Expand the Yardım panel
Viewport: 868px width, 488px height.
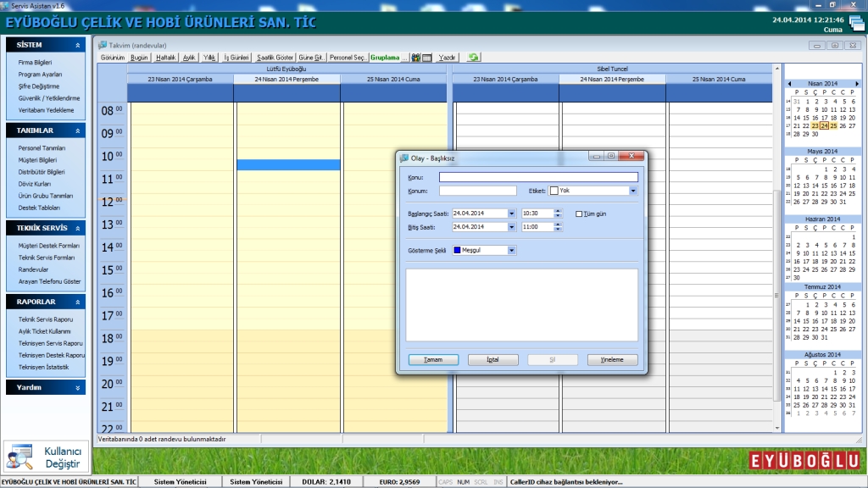pyautogui.click(x=77, y=388)
